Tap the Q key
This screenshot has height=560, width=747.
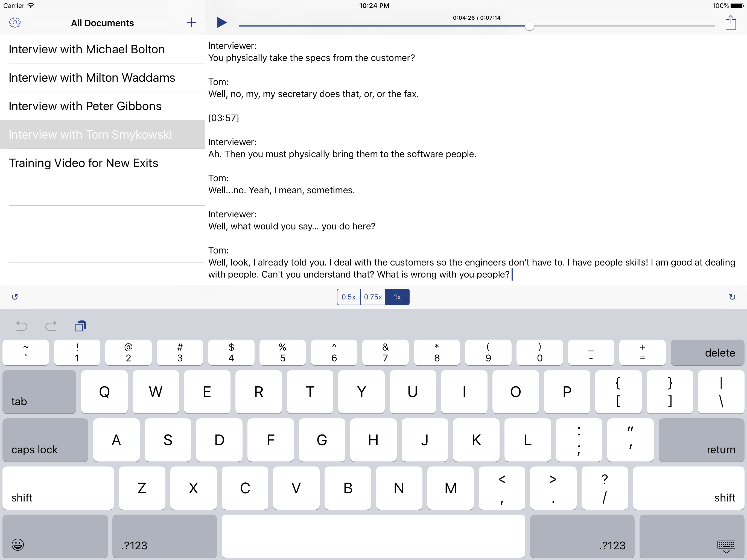(x=104, y=392)
